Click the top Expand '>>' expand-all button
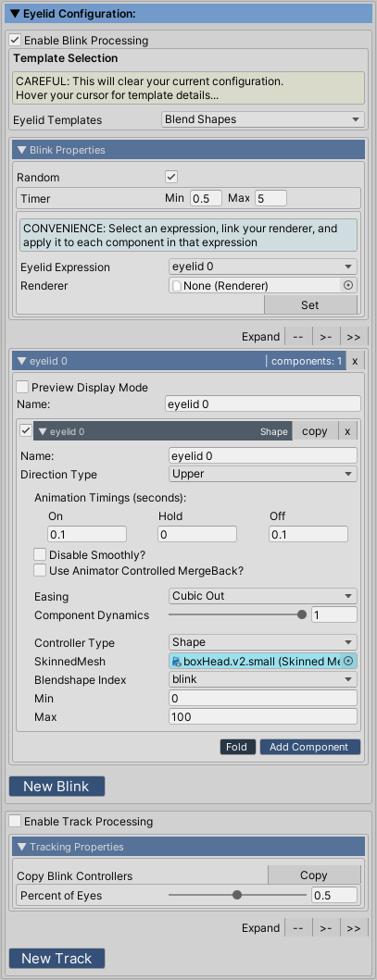 point(353,337)
